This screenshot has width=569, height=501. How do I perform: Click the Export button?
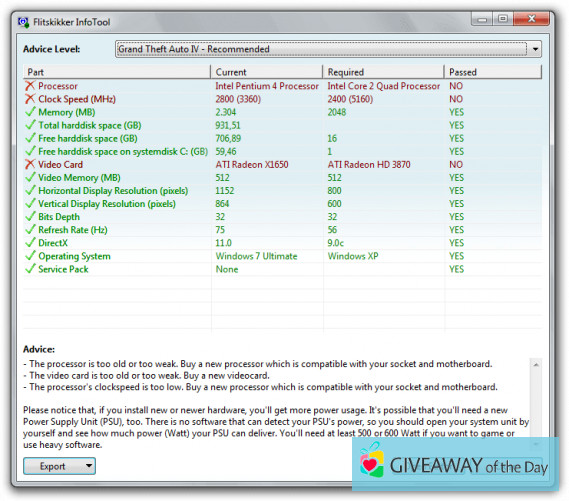[x=54, y=466]
